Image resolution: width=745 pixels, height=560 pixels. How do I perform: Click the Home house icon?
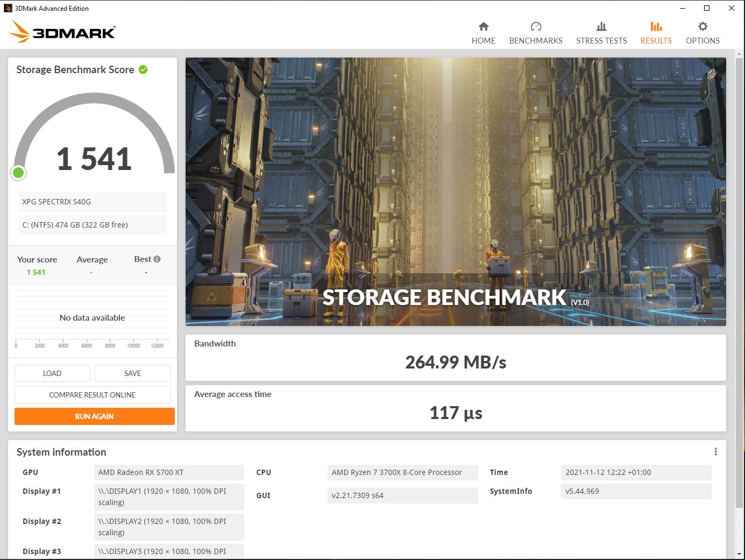coord(484,26)
